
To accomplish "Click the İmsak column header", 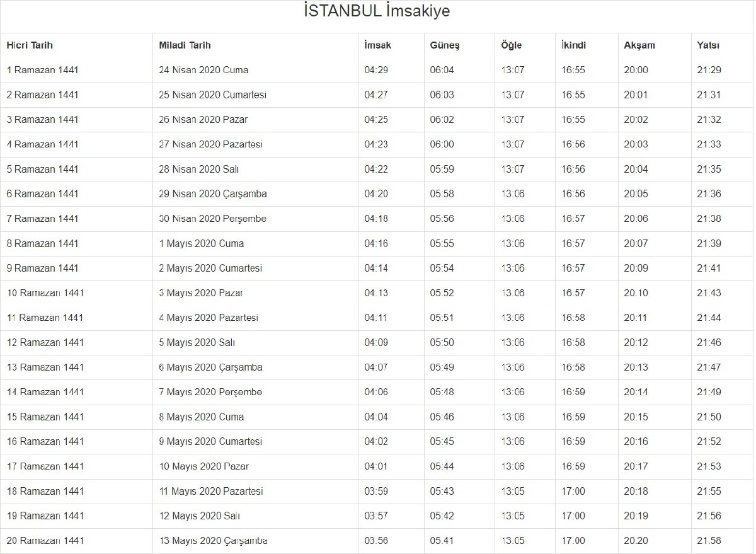I will (377, 45).
